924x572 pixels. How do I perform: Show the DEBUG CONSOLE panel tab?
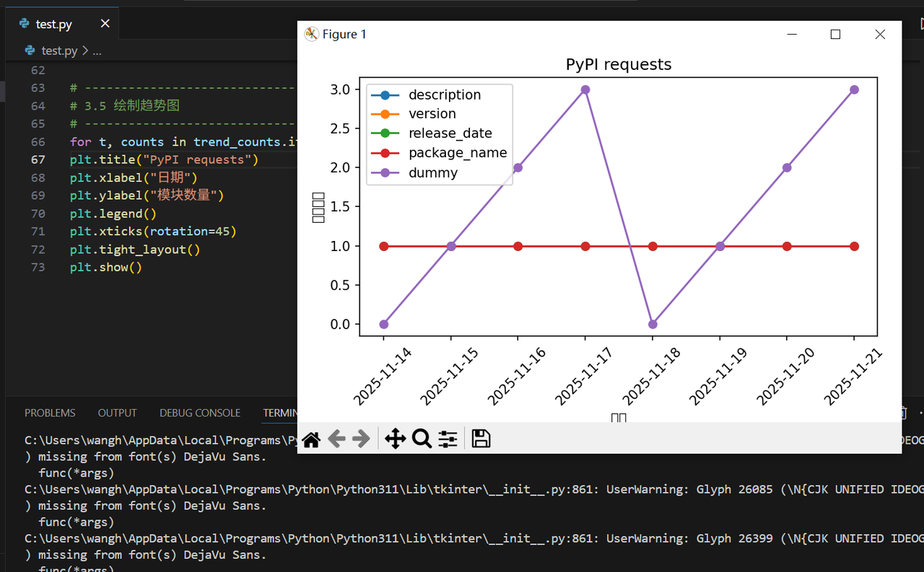(x=200, y=413)
